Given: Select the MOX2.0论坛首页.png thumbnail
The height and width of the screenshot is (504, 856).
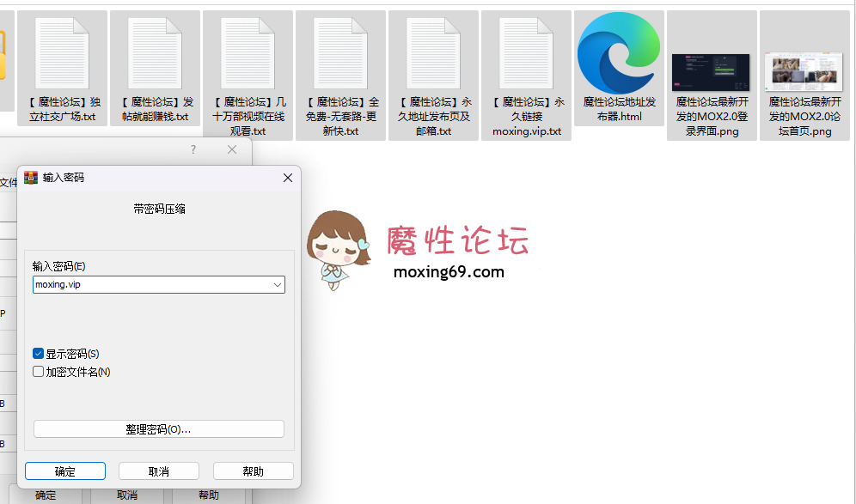Looking at the screenshot, I should pos(804,72).
